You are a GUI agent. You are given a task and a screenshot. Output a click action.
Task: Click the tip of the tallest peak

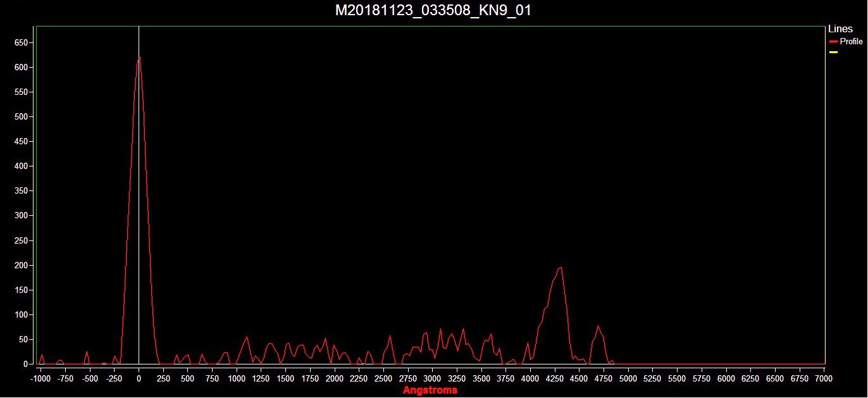(139, 58)
